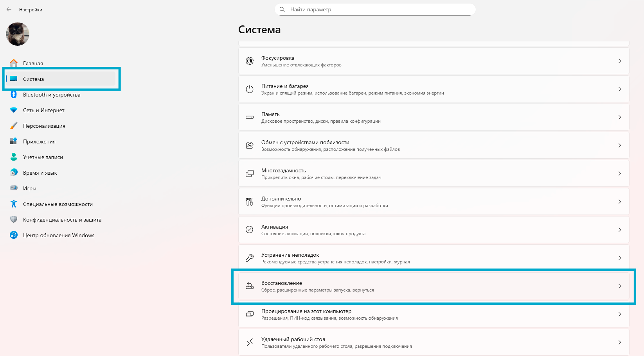Click the Обмен с устройствами поблизости share icon

tap(249, 145)
